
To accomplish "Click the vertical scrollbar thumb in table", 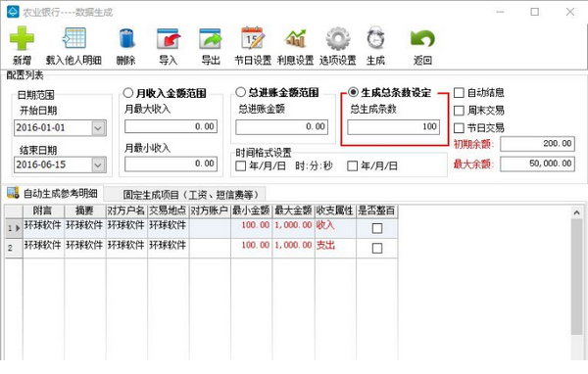I will pos(577,276).
